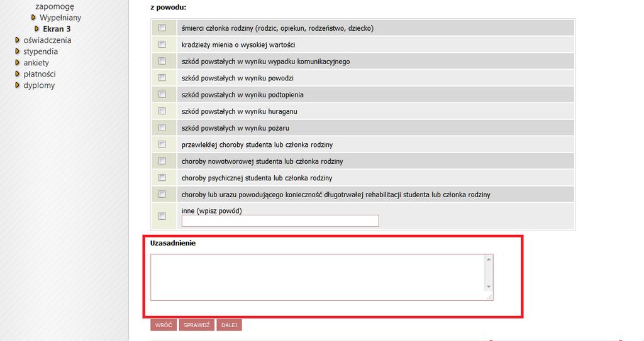
Task: Click the Uzasadnienie scrollbar down arrow
Action: coord(489,287)
